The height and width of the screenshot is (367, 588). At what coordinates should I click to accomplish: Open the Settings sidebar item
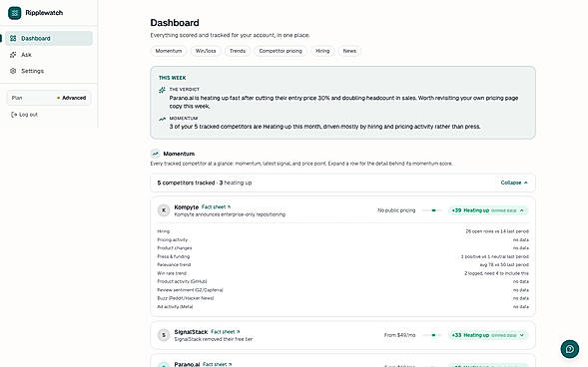tap(49, 71)
